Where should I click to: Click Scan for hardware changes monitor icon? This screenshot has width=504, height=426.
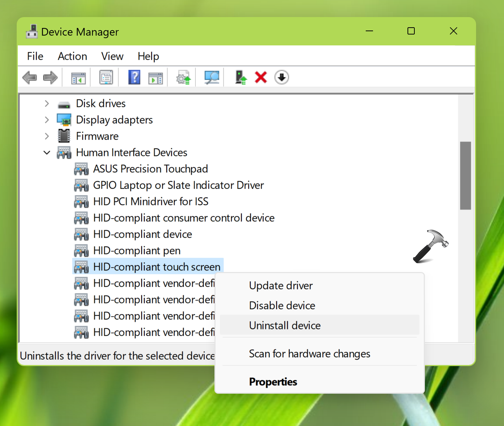coord(212,77)
